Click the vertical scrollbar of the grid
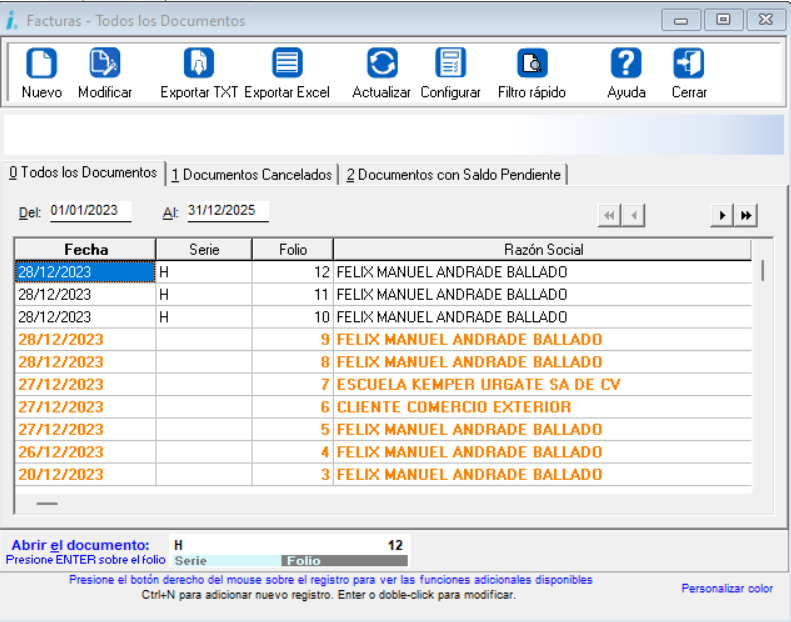Viewport: 791px width, 622px height. coord(764,380)
